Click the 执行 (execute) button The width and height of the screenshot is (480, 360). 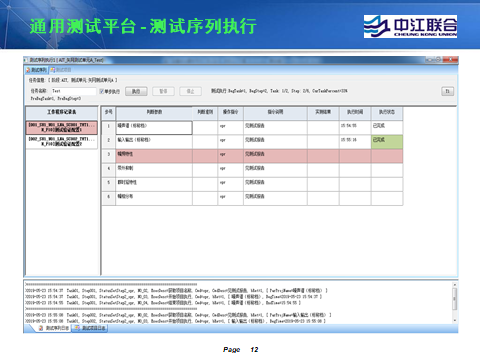pyautogui.click(x=136, y=91)
